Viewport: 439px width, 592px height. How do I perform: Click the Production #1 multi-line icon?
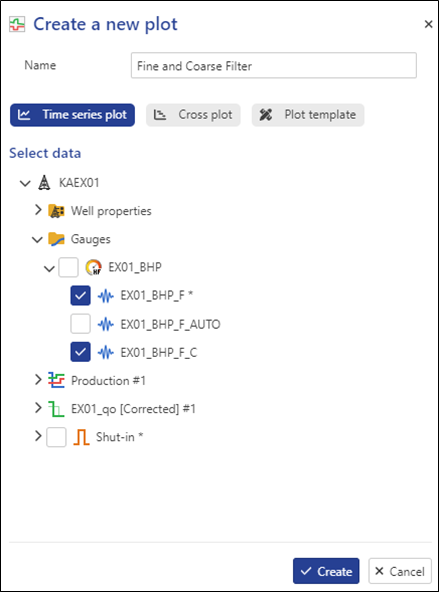click(x=56, y=381)
